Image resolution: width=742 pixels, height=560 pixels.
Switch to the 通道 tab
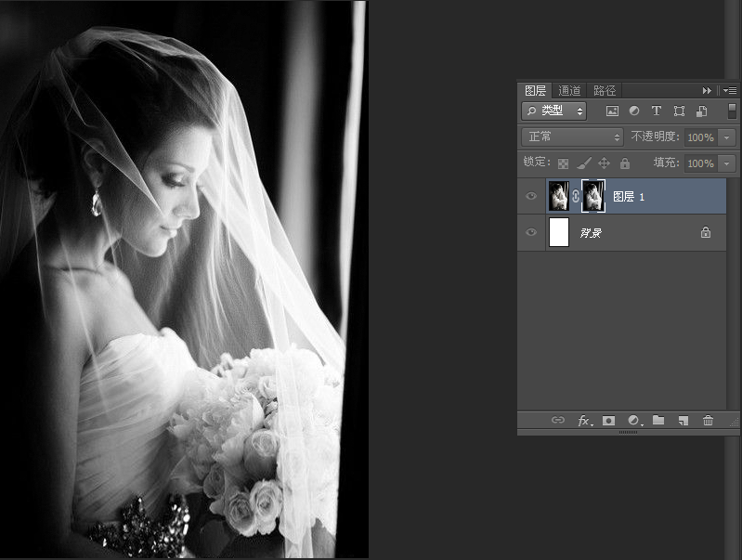[569, 90]
